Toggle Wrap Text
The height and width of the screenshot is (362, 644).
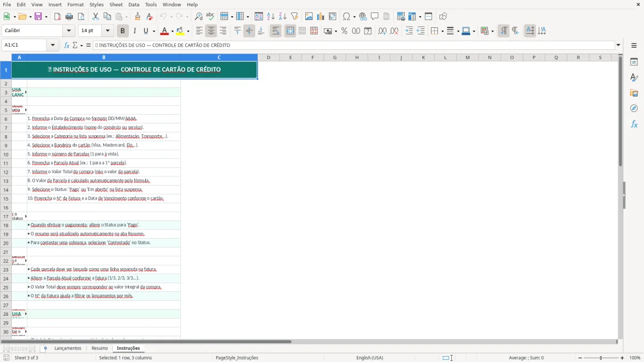275,31
